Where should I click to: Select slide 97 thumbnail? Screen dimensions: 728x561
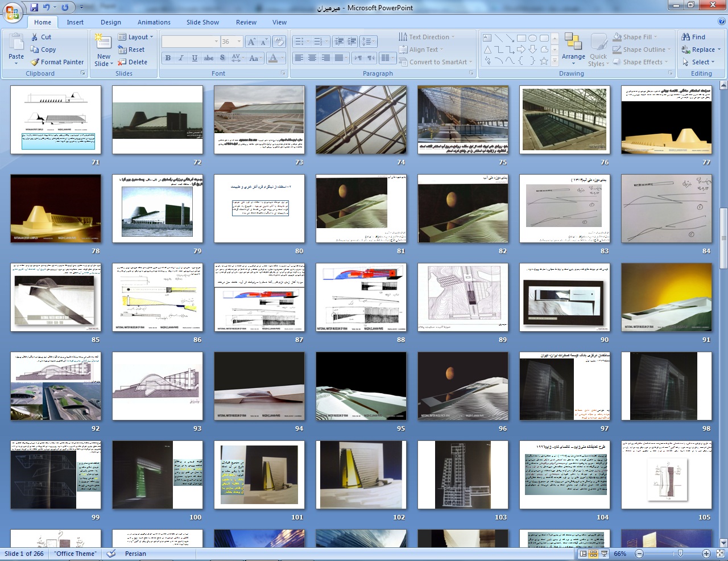565,386
